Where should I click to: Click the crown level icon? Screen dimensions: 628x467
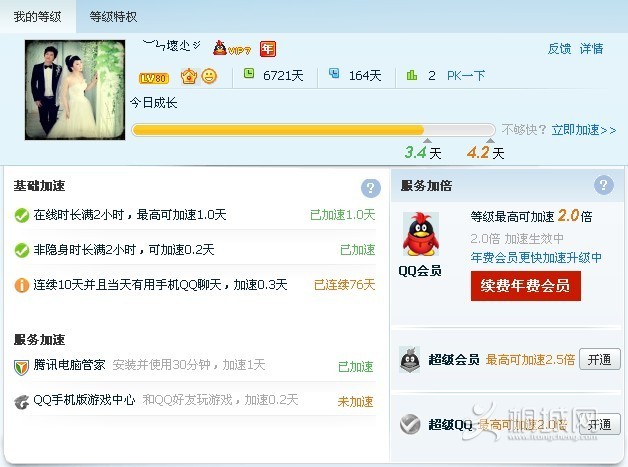[x=189, y=76]
